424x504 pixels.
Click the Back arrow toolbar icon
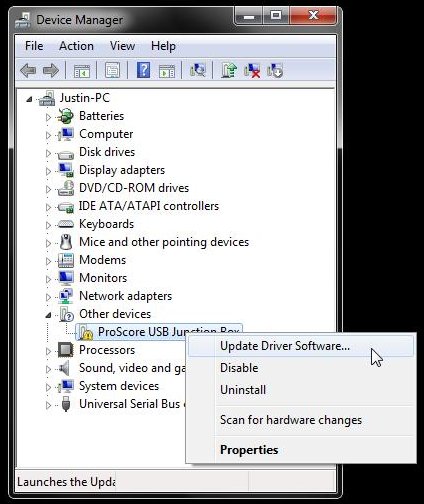click(x=28, y=70)
